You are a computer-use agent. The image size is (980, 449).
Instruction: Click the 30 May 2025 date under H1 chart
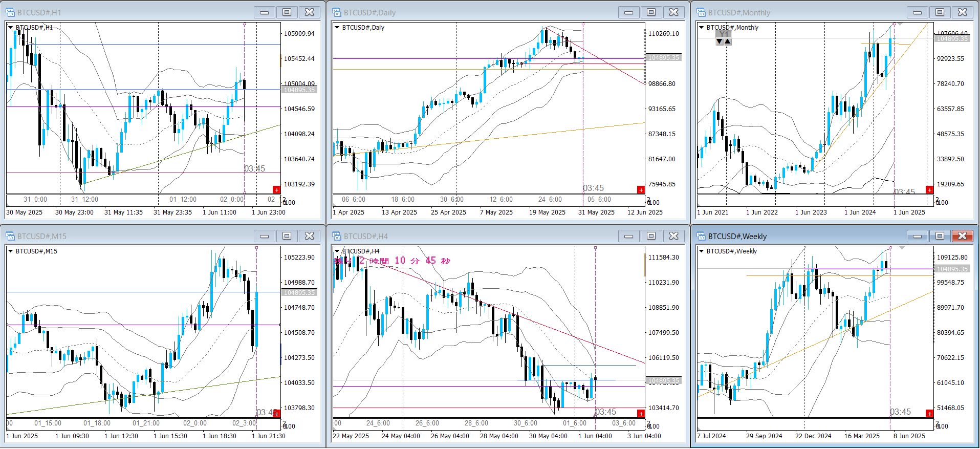pyautogui.click(x=25, y=212)
